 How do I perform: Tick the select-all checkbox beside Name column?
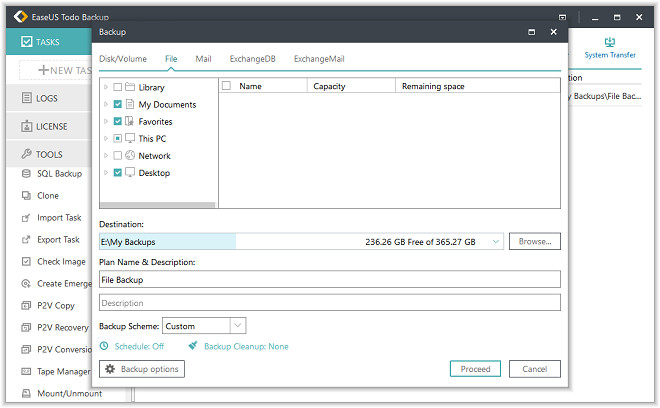pos(226,86)
